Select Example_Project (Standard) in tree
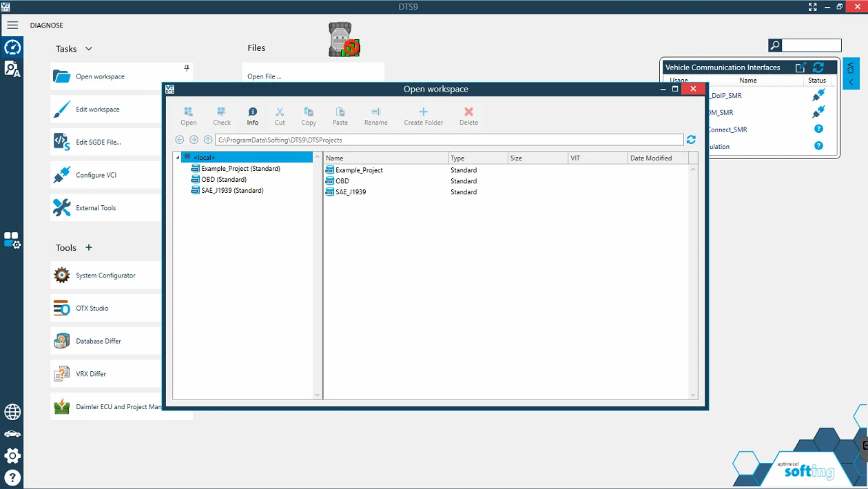Screen dimensions: 868x489 (x=240, y=169)
